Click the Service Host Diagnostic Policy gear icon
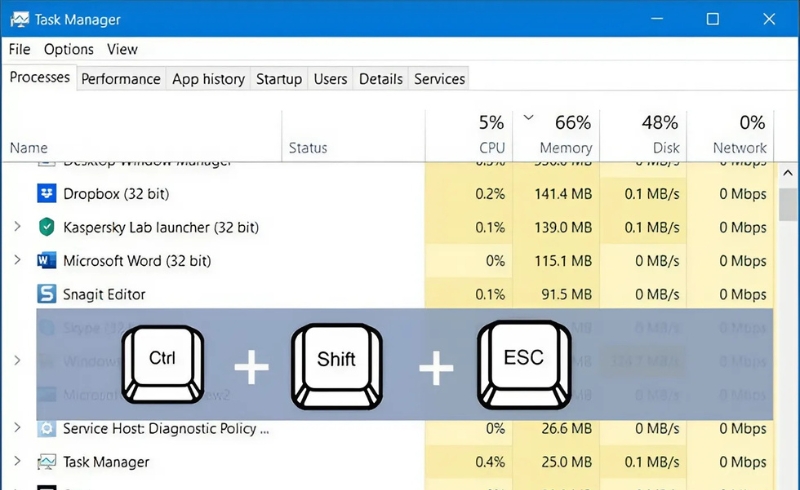 (x=46, y=429)
